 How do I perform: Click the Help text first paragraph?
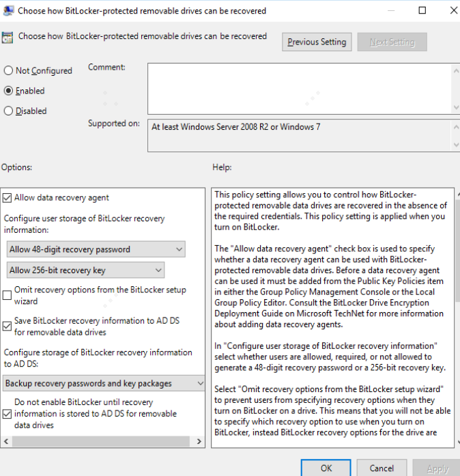pyautogui.click(x=331, y=210)
